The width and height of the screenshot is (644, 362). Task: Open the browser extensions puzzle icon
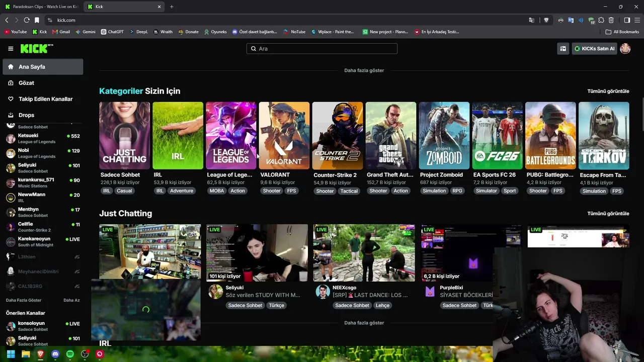[x=601, y=20]
